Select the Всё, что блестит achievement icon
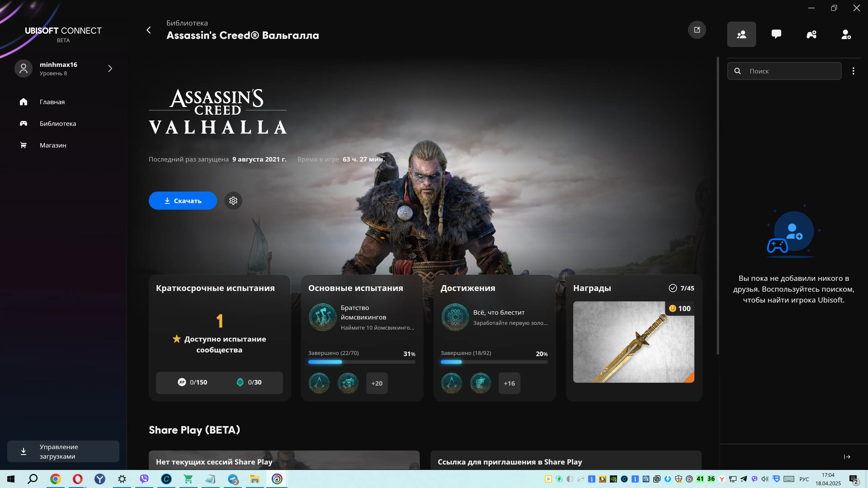868x488 pixels. [x=455, y=317]
